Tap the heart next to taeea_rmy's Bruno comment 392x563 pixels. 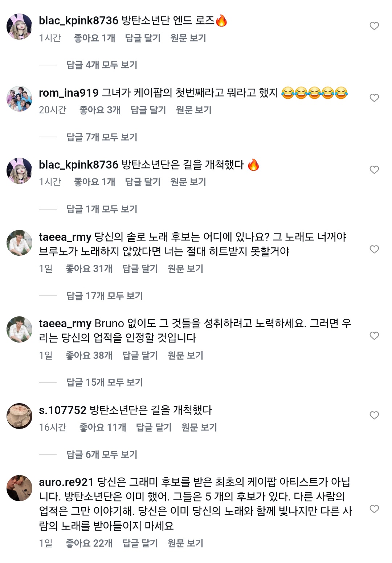click(374, 335)
